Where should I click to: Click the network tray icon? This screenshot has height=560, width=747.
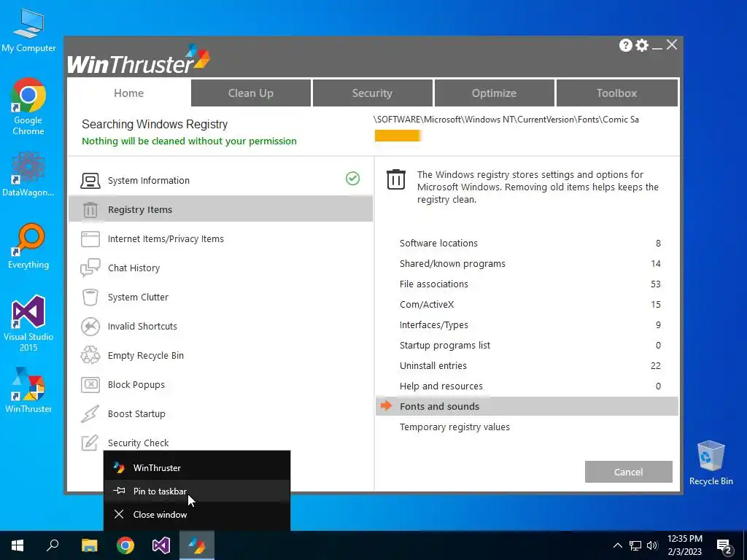coord(635,545)
